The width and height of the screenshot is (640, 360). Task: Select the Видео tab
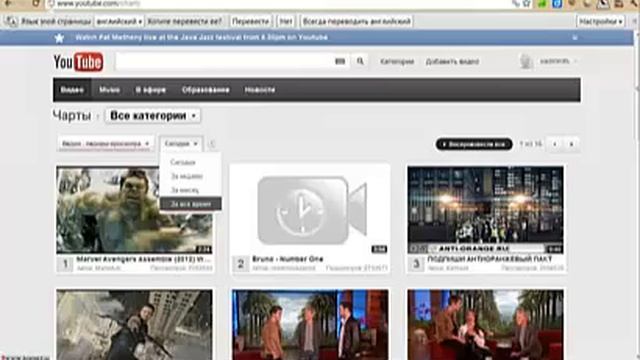(72, 90)
